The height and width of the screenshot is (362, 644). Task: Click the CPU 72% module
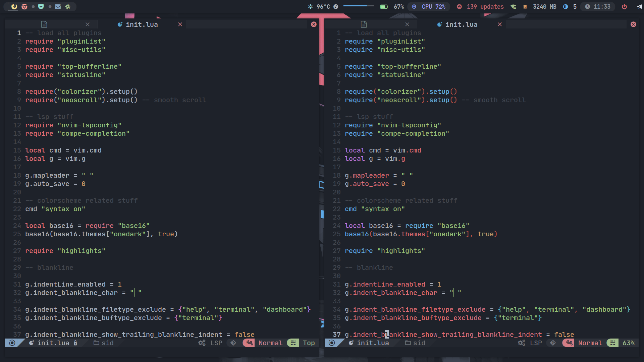(x=429, y=6)
